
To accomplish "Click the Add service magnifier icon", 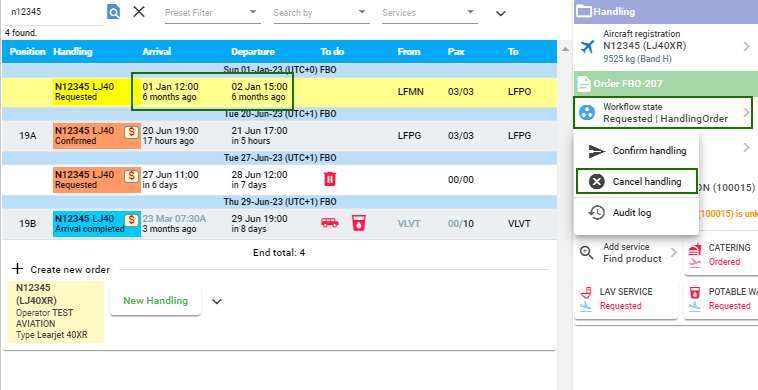I will click(x=586, y=253).
